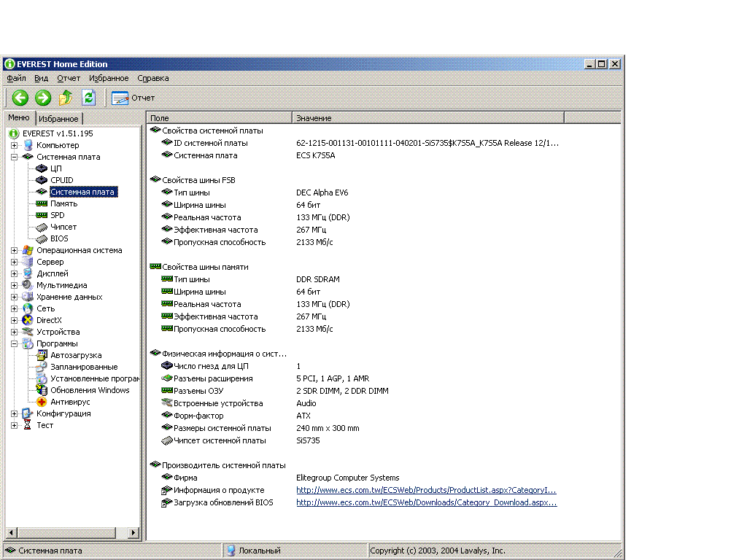Image resolution: width=747 pixels, height=560 pixels.
Task: Expand the Операционная система node
Action: (15, 250)
